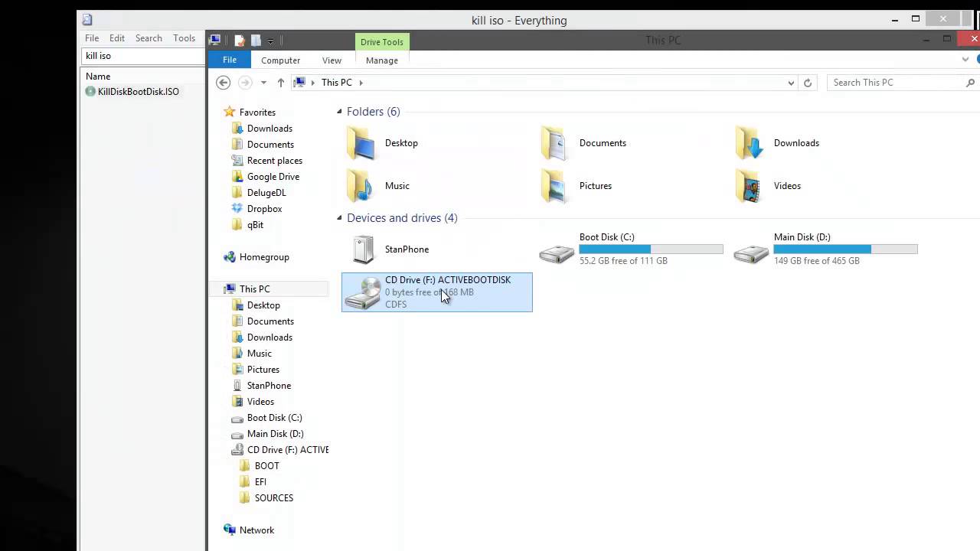Open Pictures under This PC in the sidebar

[263, 370]
